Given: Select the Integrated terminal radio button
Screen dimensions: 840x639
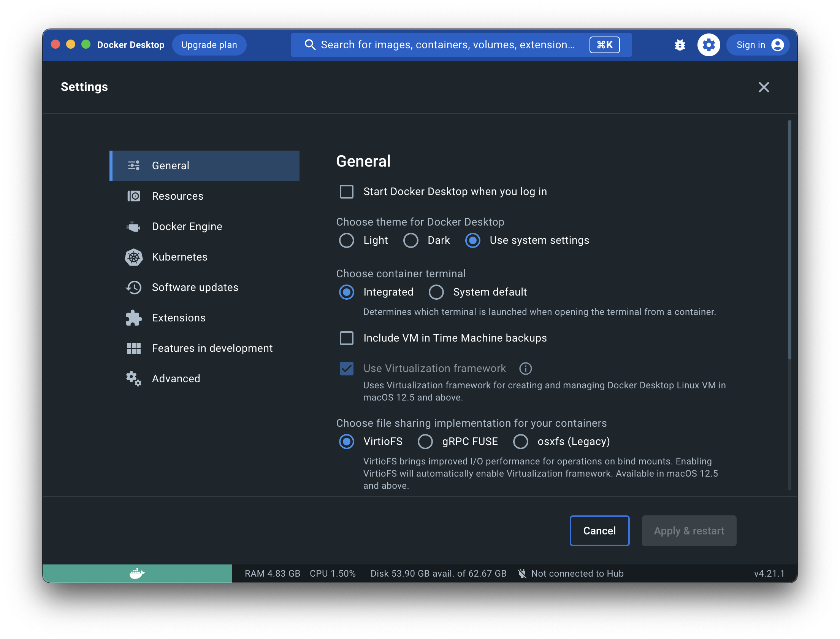Looking at the screenshot, I should pos(347,292).
